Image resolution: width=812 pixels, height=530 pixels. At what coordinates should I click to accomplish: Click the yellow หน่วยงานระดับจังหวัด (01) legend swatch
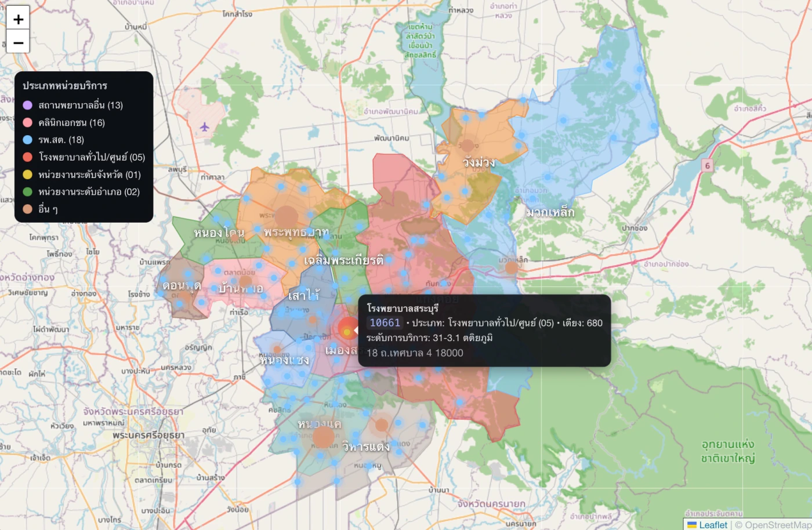point(27,175)
